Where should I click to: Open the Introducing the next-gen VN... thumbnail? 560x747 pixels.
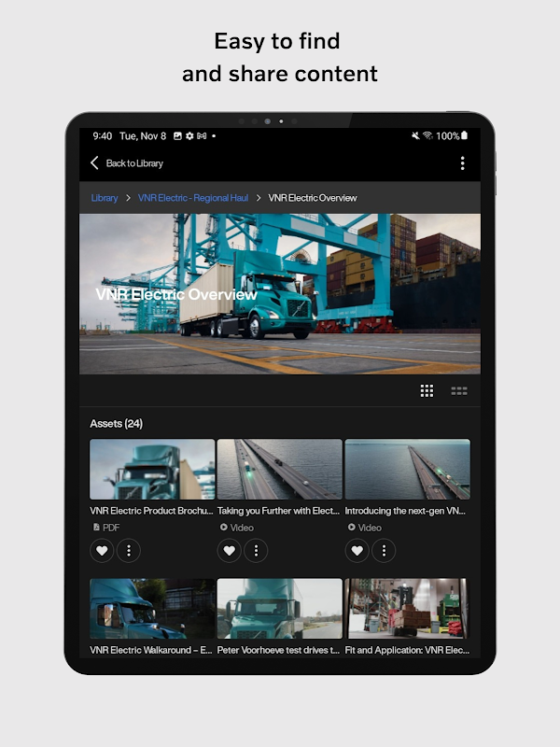(x=407, y=469)
